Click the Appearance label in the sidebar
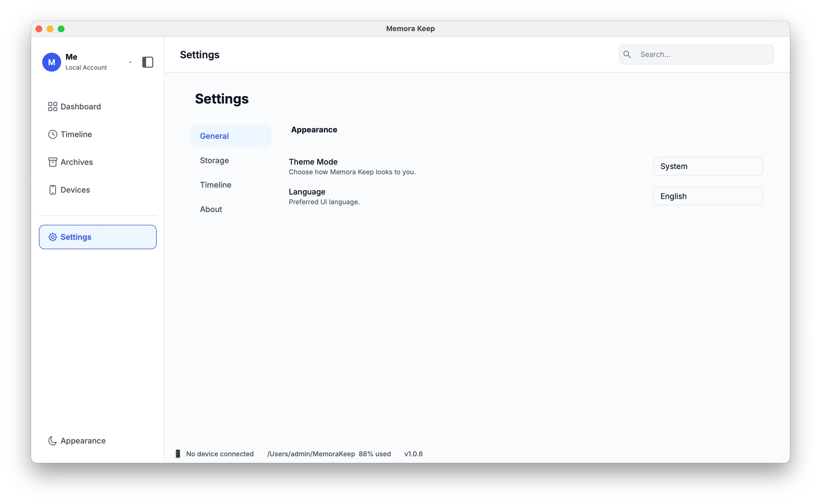 click(x=83, y=441)
